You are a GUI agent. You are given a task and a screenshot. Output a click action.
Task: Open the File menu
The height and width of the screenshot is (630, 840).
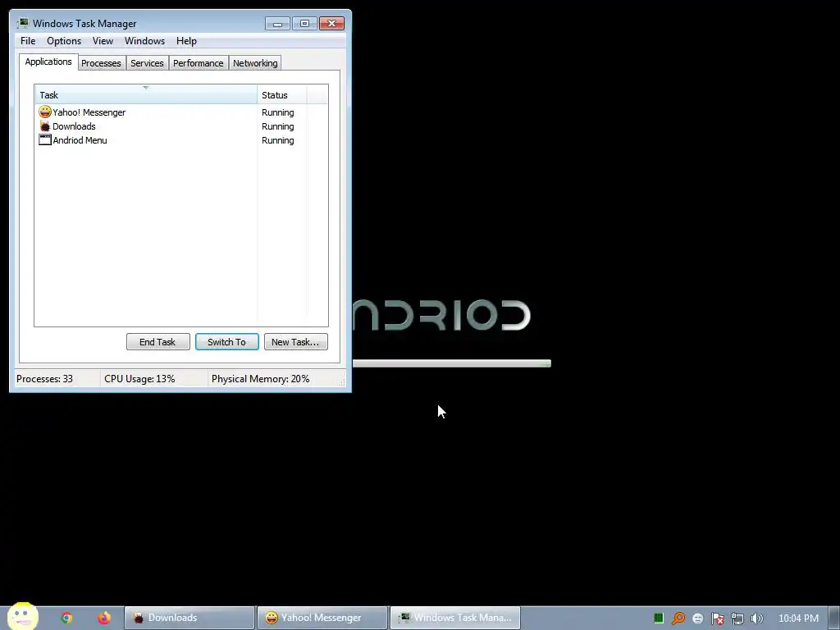point(28,41)
